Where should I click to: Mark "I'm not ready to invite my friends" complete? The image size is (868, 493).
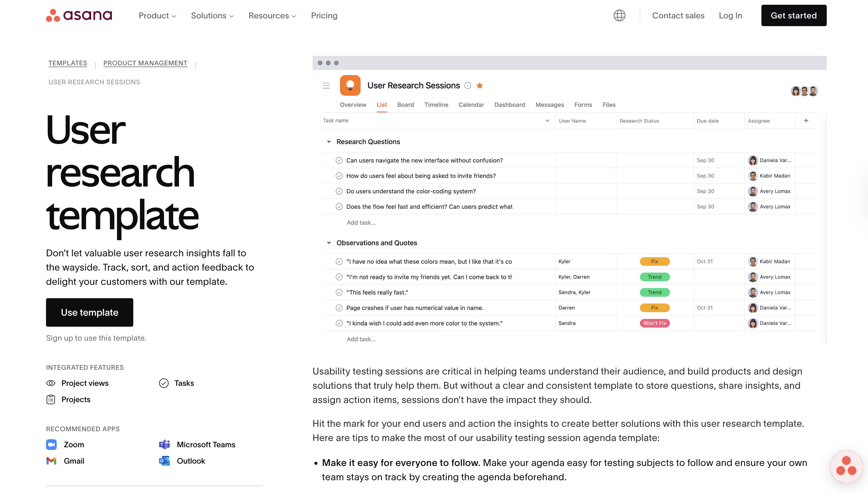tap(339, 277)
